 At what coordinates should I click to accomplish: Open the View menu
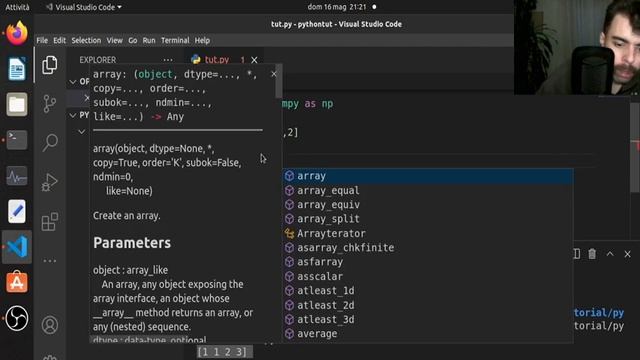[114, 40]
